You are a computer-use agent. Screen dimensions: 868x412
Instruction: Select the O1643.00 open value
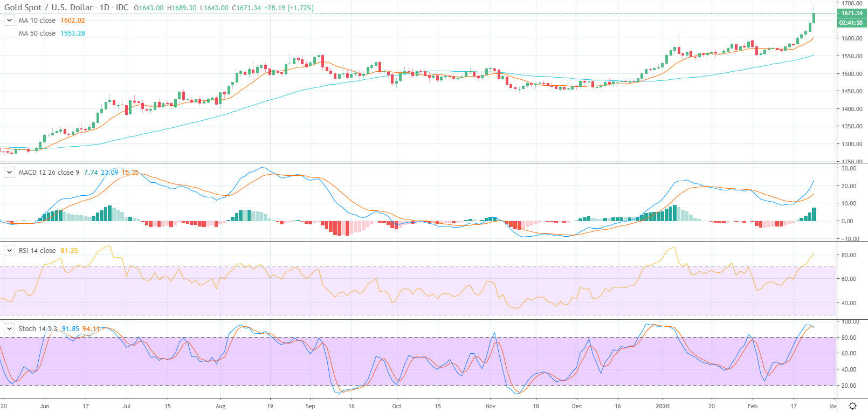coord(149,8)
